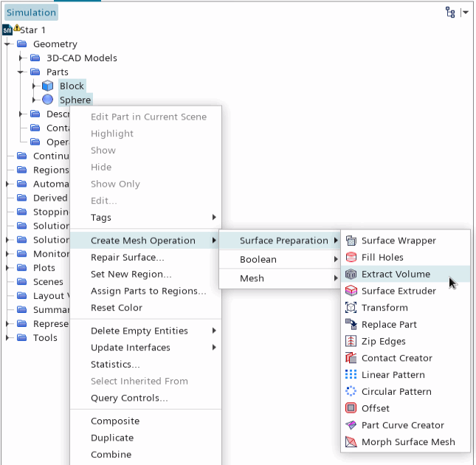Click the Contact Creator icon
The width and height of the screenshot is (476, 465).
point(351,358)
